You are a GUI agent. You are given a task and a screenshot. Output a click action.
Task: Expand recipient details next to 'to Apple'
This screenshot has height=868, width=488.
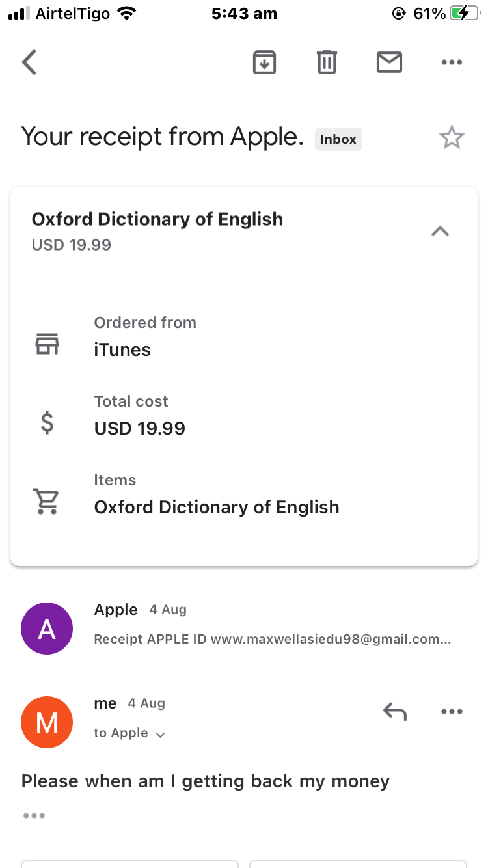pos(160,735)
